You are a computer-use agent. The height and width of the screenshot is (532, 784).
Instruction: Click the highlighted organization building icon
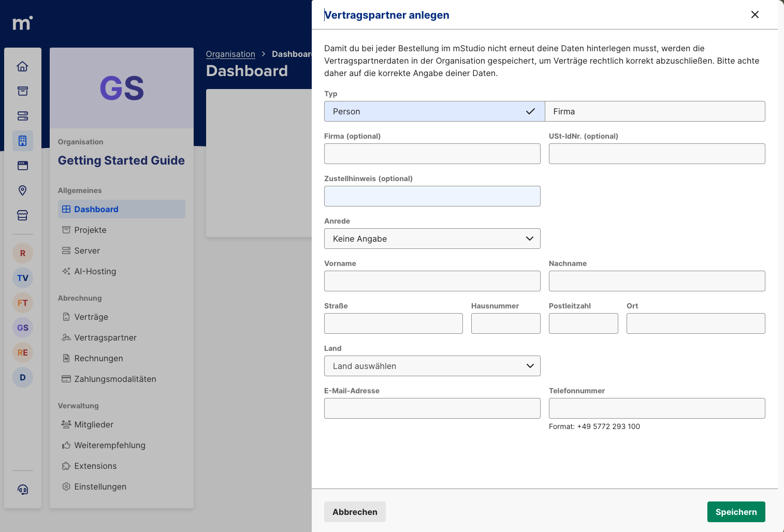click(22, 140)
